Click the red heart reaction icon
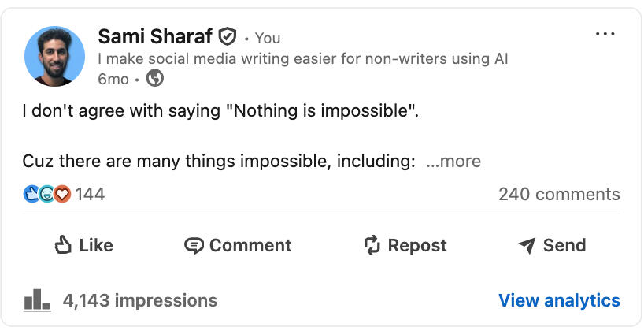This screenshot has width=644, height=331. [61, 194]
